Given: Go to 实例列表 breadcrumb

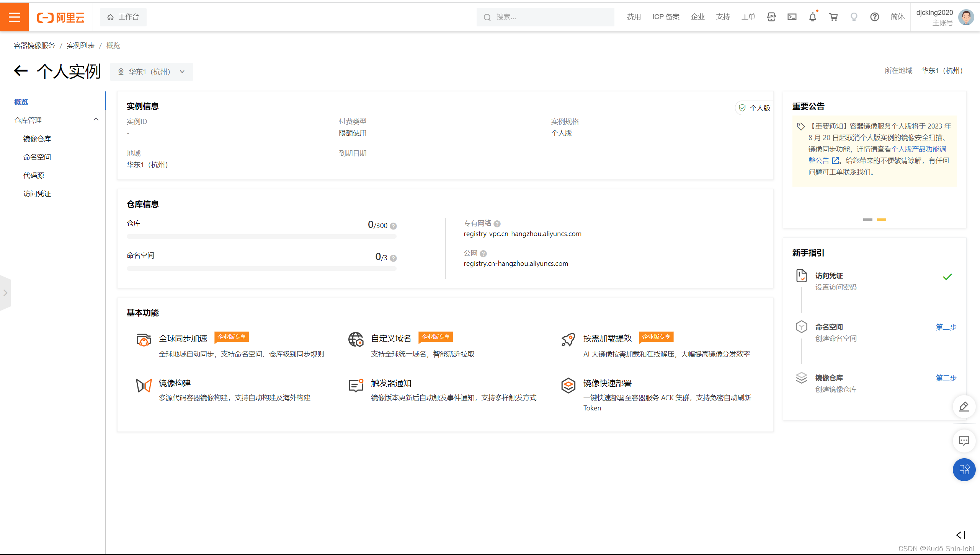Looking at the screenshot, I should 80,46.
